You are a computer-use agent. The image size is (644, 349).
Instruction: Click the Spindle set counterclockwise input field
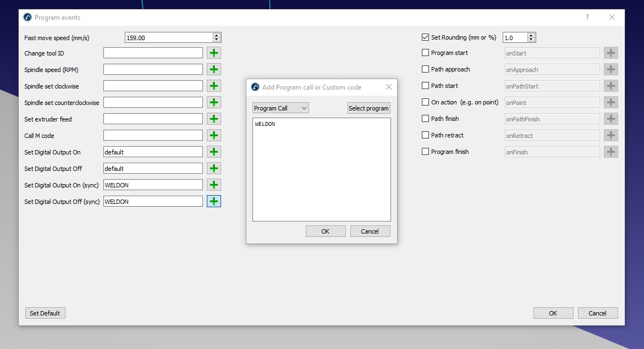pyautogui.click(x=153, y=102)
